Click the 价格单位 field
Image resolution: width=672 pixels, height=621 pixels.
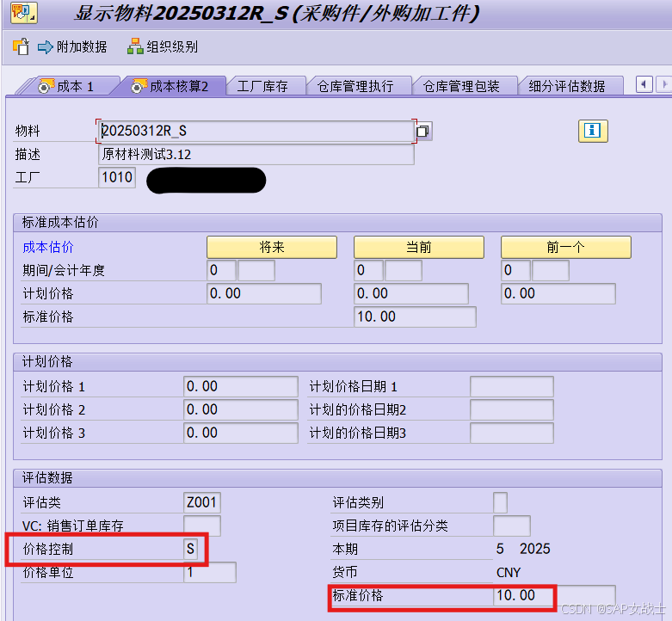coord(210,572)
